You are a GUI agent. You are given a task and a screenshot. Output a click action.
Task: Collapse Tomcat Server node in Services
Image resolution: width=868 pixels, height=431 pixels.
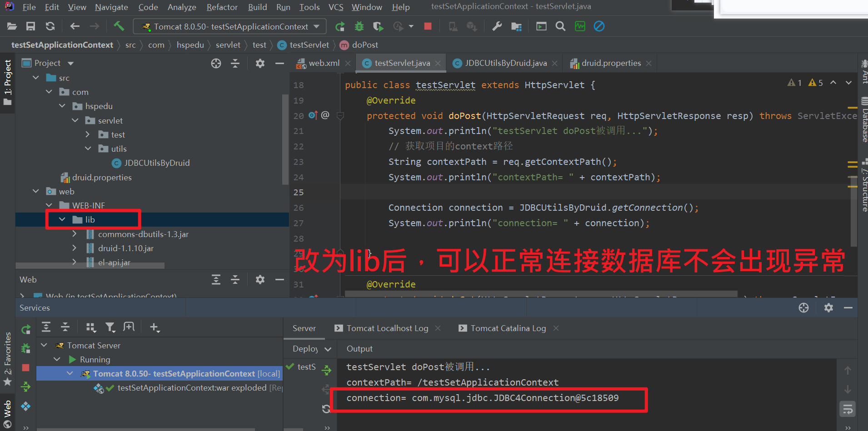(44, 345)
